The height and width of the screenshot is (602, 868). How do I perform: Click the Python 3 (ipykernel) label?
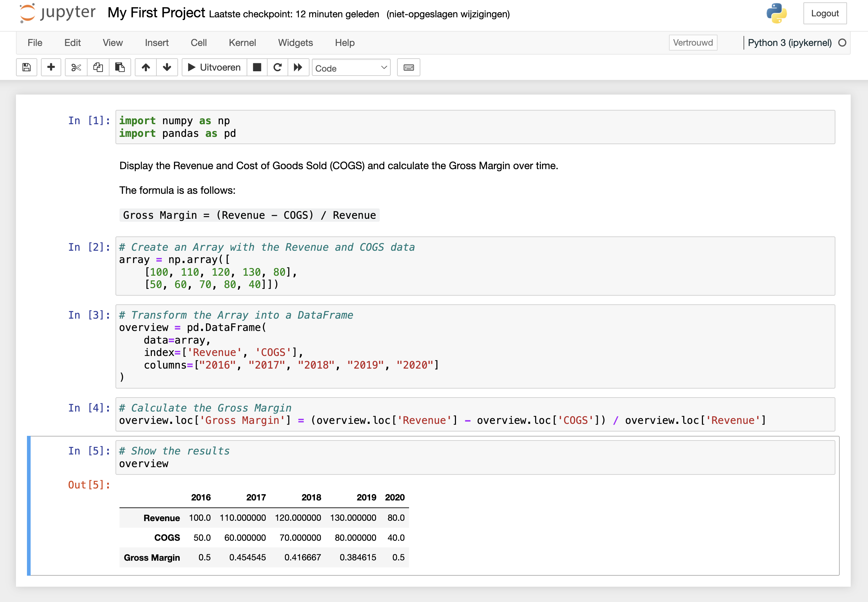pyautogui.click(x=789, y=43)
